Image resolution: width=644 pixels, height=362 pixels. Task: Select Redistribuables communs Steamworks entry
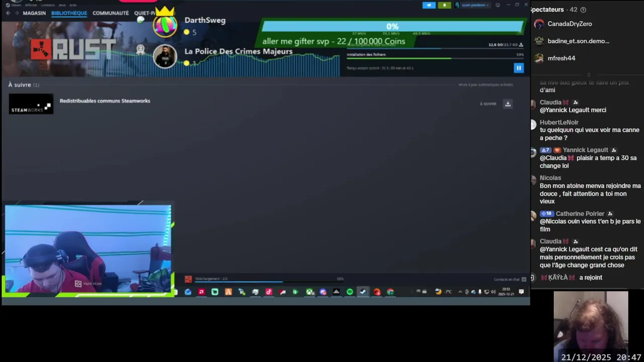coord(105,101)
